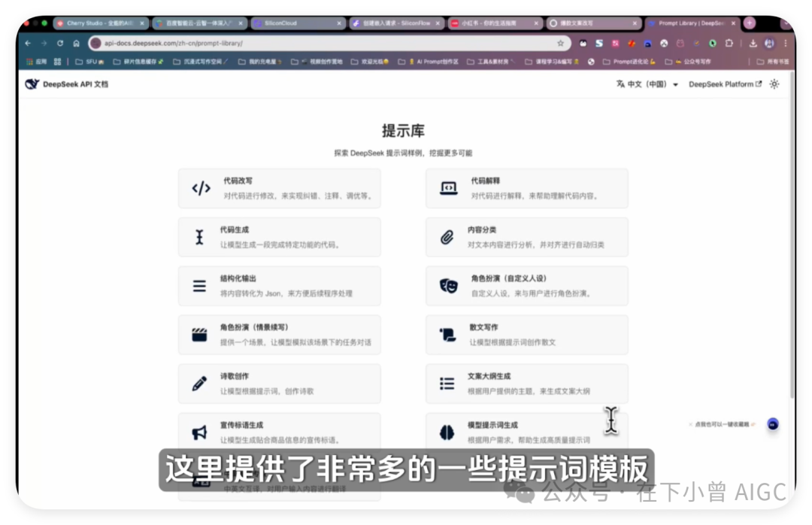Open the AI Prompt创作区 bookmarks folder
The width and height of the screenshot is (812, 525).
coord(429,62)
